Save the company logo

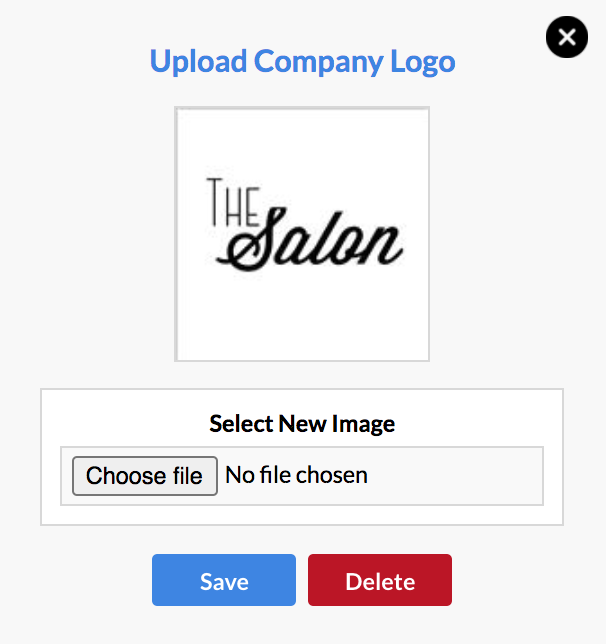224,580
